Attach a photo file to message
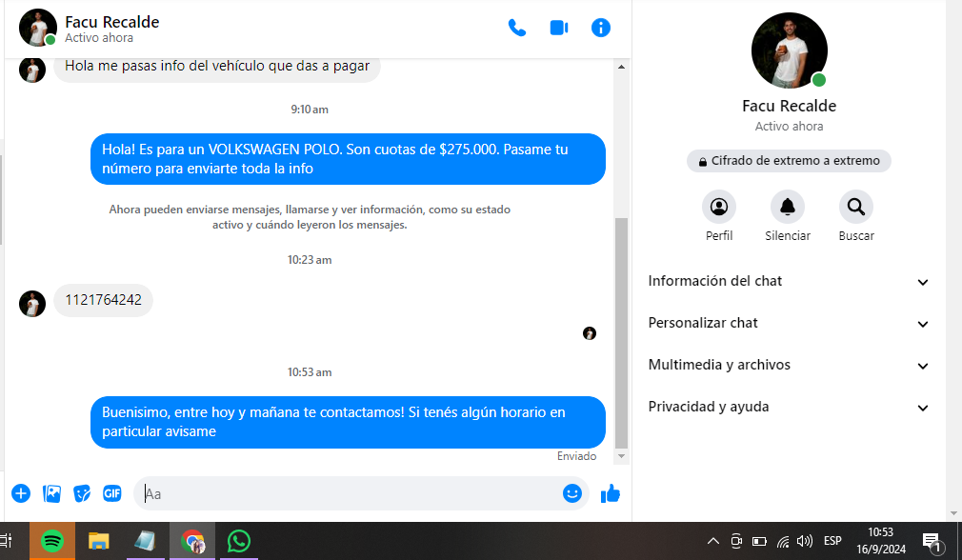 tap(51, 493)
